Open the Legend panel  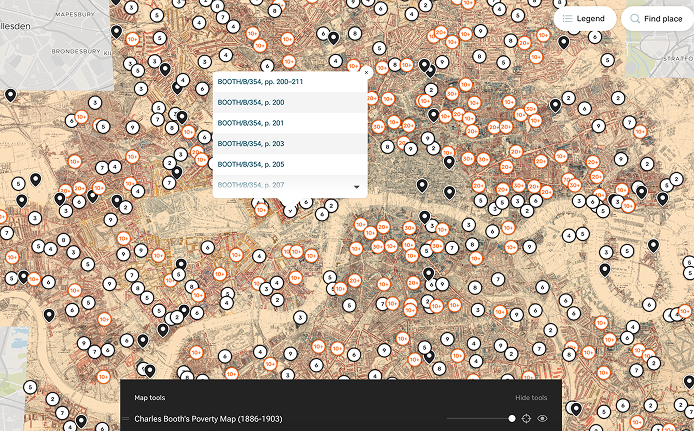[585, 19]
